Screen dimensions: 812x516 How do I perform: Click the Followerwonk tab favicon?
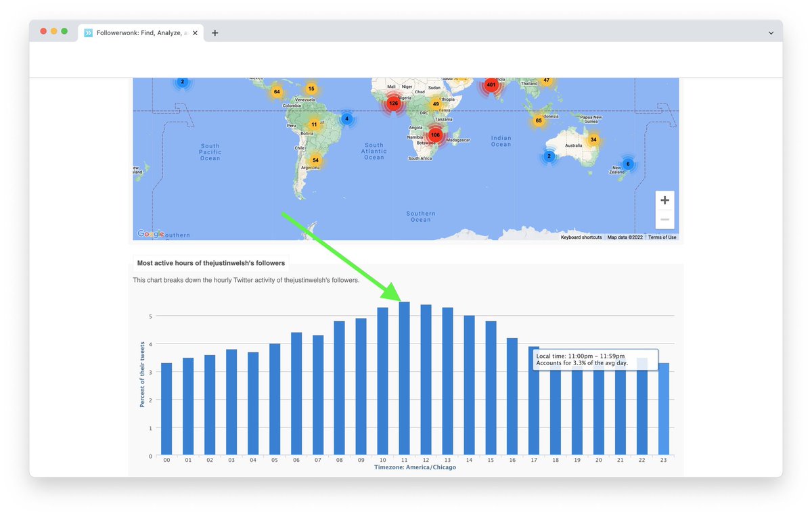(89, 32)
